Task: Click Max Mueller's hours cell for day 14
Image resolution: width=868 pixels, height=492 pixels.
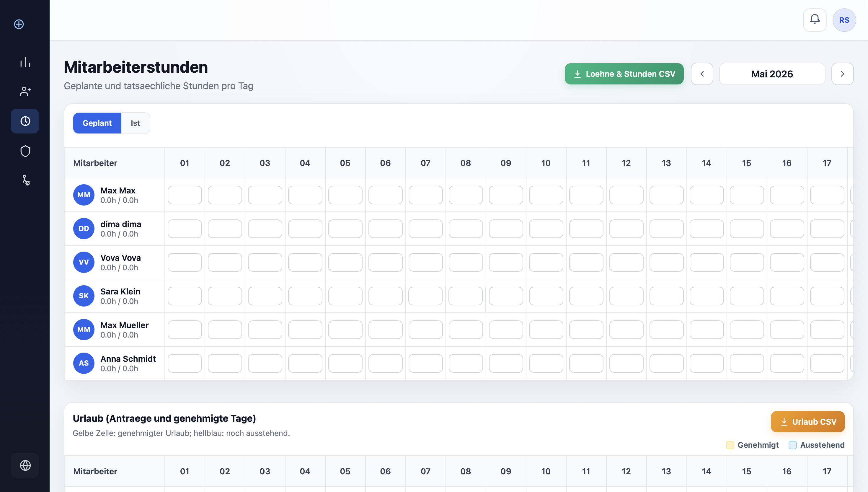Action: coord(707,330)
